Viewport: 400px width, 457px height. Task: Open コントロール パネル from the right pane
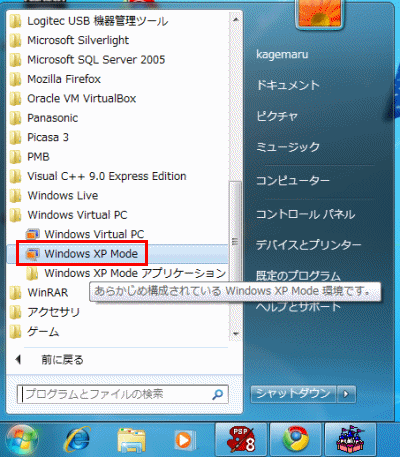305,214
